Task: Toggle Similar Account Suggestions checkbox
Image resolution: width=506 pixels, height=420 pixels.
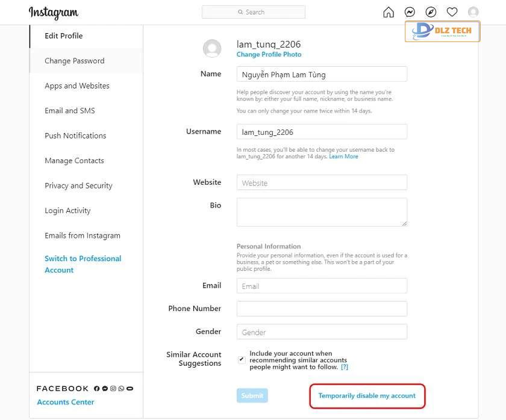Action: click(242, 360)
